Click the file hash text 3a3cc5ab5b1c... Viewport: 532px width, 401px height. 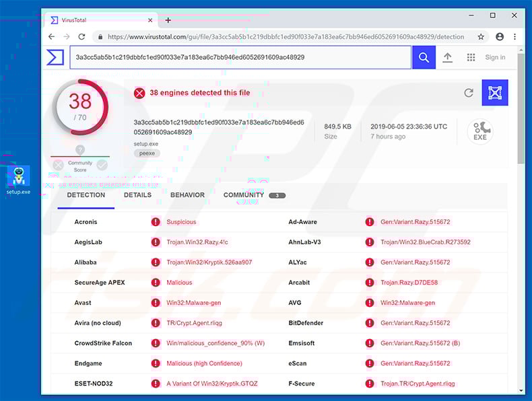pyautogui.click(x=218, y=127)
